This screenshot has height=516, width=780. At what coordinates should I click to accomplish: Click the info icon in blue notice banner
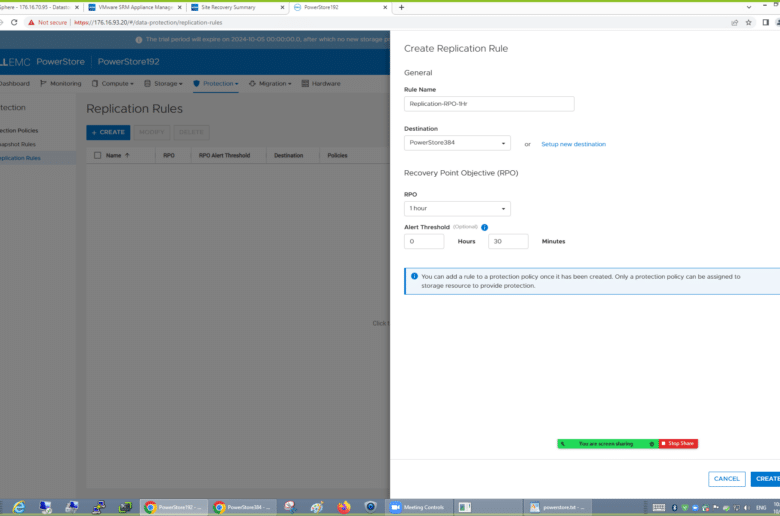click(x=414, y=276)
